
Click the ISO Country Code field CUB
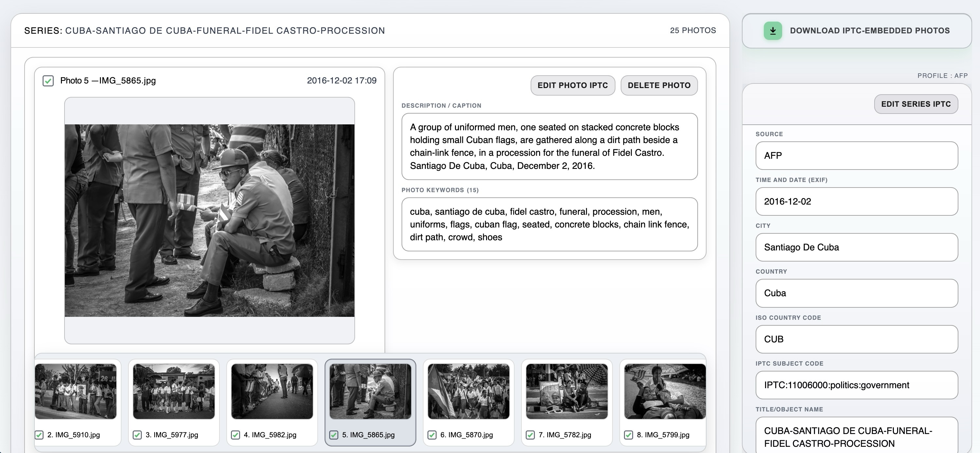857,339
